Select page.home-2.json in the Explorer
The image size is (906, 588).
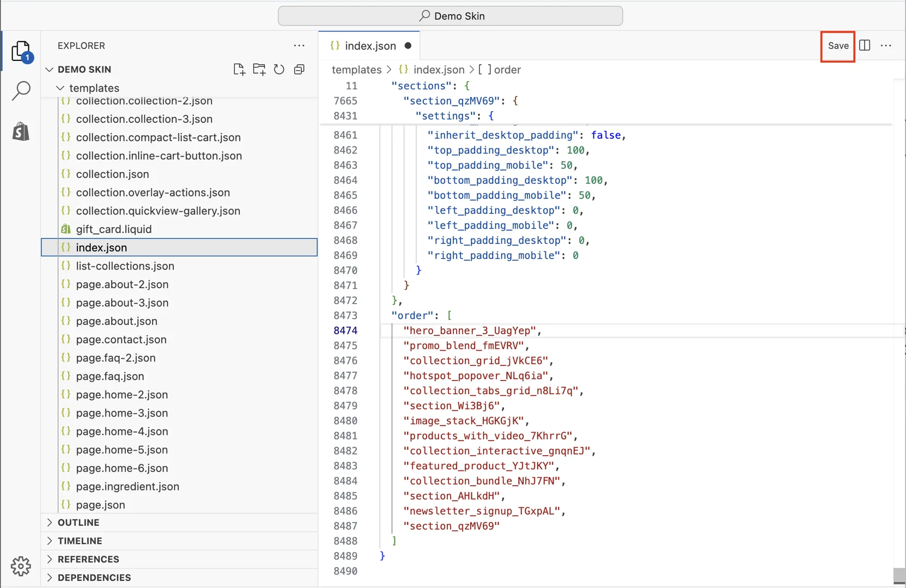point(121,394)
